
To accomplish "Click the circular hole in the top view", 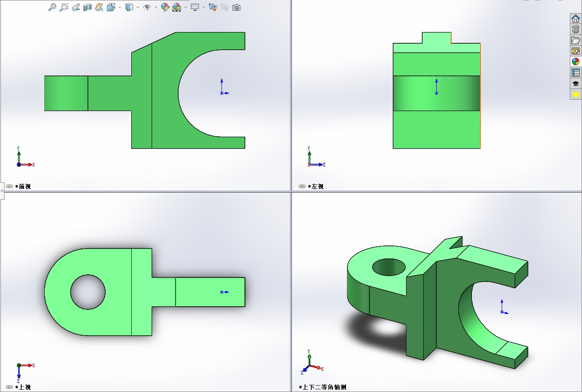I will pos(88,292).
